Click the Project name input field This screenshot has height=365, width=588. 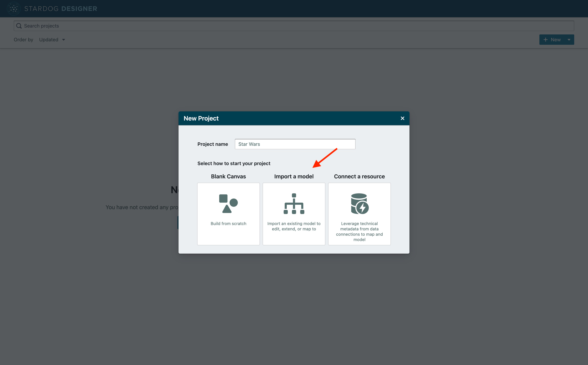pos(295,144)
